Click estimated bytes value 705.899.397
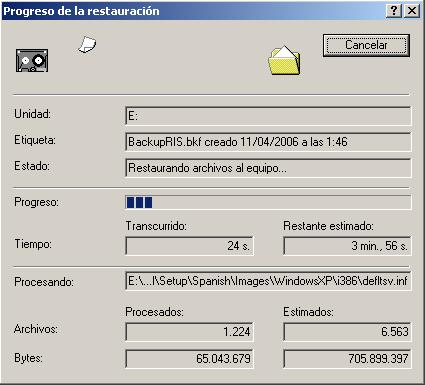The image size is (425, 385). 347,359
